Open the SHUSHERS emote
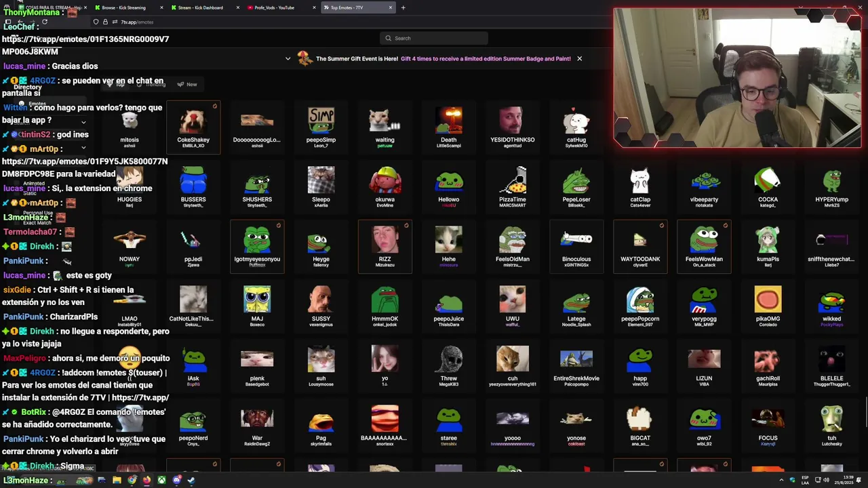 point(257,187)
